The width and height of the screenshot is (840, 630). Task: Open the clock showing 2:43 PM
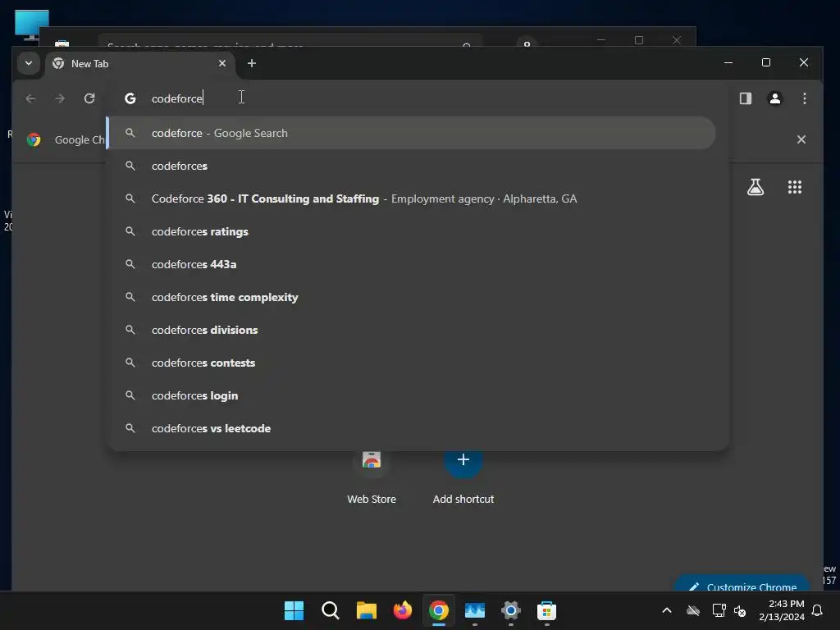781,610
